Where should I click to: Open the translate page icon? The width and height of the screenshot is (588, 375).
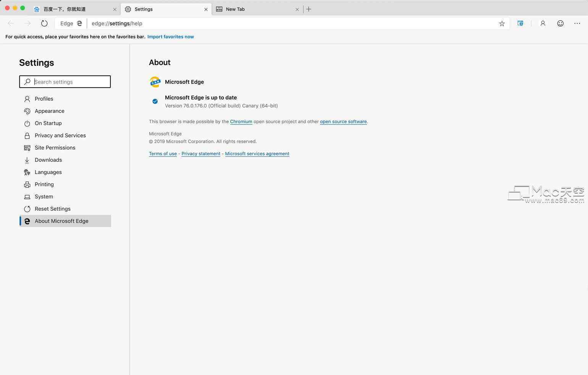tap(520, 23)
